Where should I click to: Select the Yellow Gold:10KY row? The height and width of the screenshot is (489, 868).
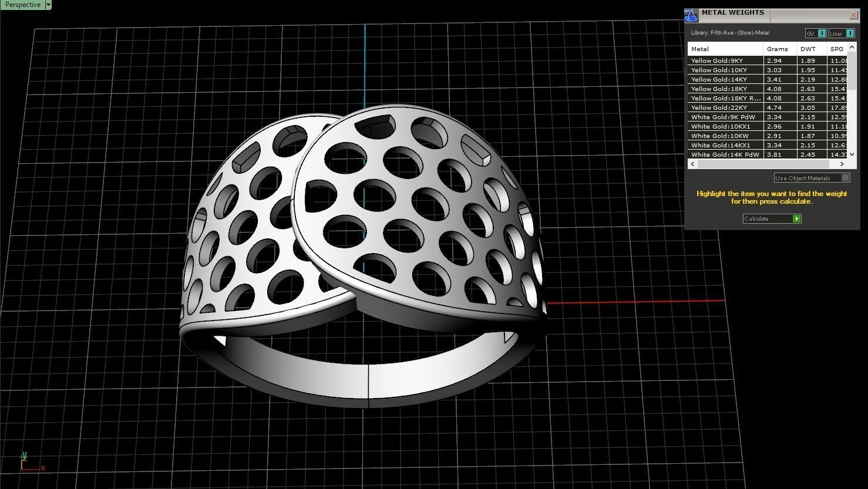coord(769,70)
